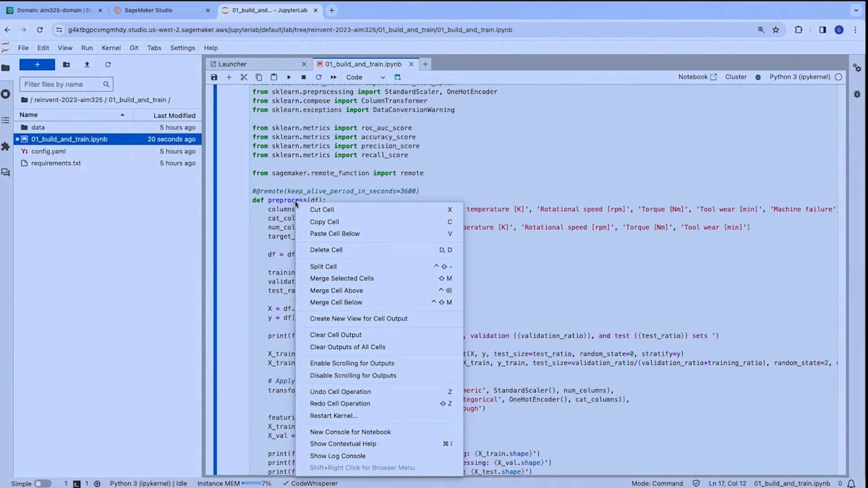Image resolution: width=868 pixels, height=488 pixels.
Task: Run the selected cell with play icon
Action: pyautogui.click(x=289, y=77)
